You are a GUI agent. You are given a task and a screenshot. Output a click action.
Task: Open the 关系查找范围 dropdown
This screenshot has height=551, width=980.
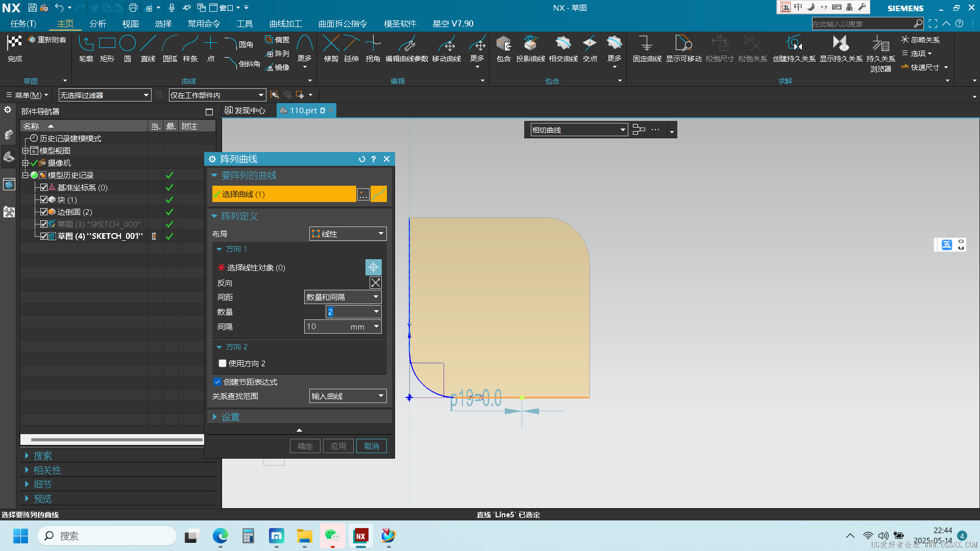[348, 396]
